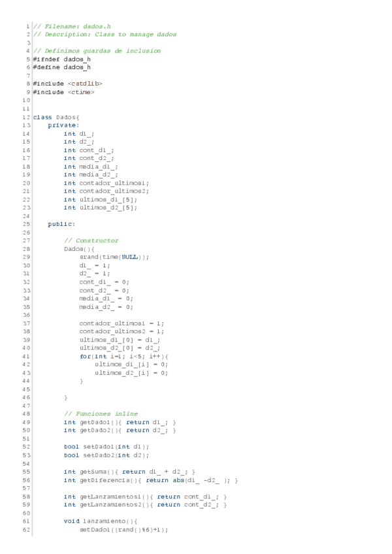Click the 'int media_d1_;' declaration
The image size is (392, 554).
pyautogui.click(x=91, y=167)
